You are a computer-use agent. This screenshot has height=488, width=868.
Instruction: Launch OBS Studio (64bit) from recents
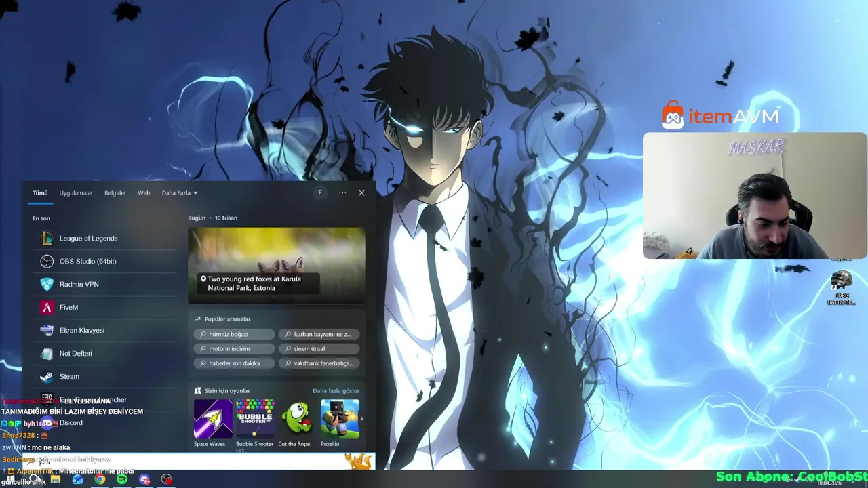coord(105,261)
